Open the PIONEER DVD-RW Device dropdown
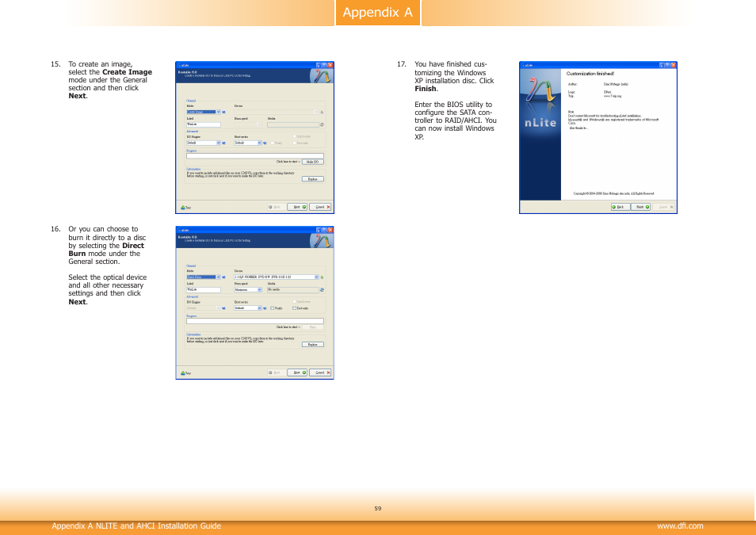 277,277
